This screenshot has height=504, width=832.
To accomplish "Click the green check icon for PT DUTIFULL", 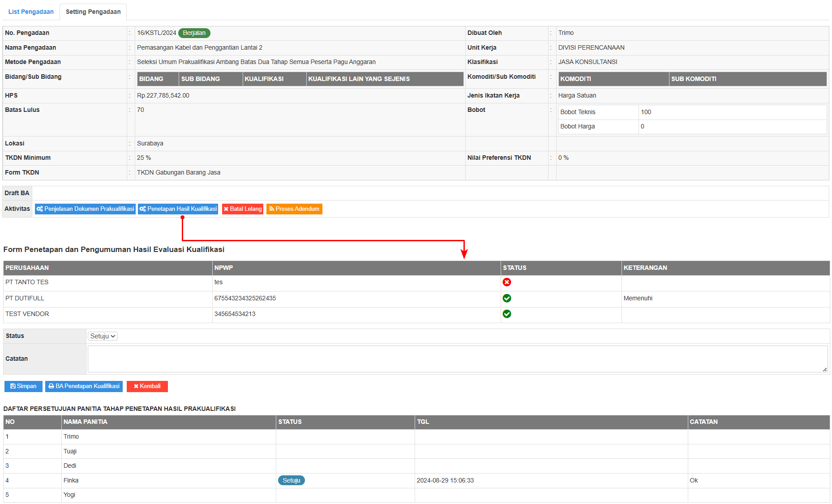I will (506, 298).
